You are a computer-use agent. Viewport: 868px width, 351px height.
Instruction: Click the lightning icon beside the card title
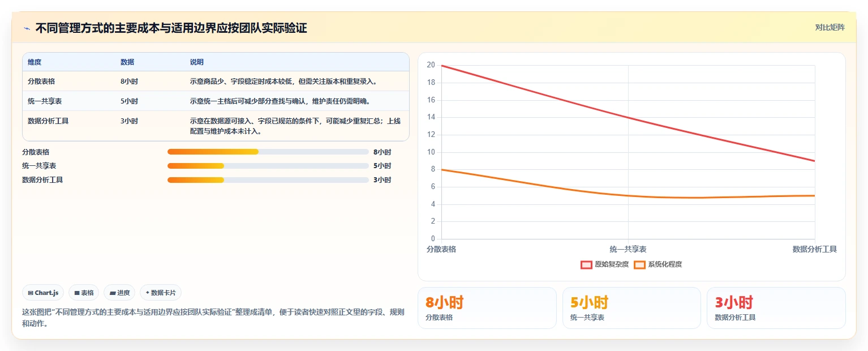[27, 28]
